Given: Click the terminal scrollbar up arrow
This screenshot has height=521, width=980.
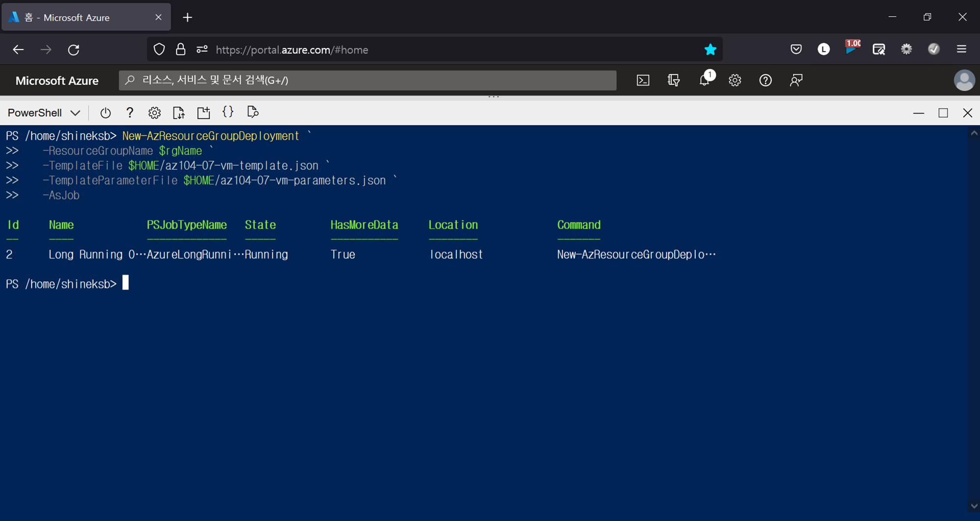Looking at the screenshot, I should 974,133.
